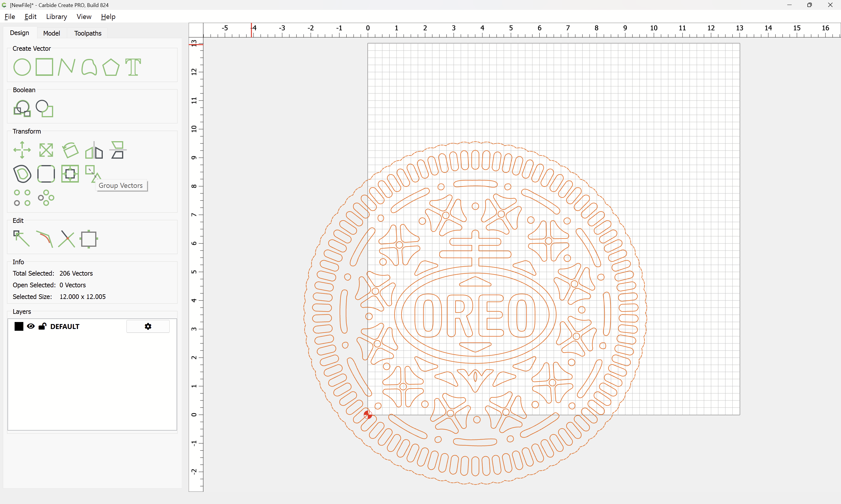
Task: Open the View menu
Action: pos(84,17)
